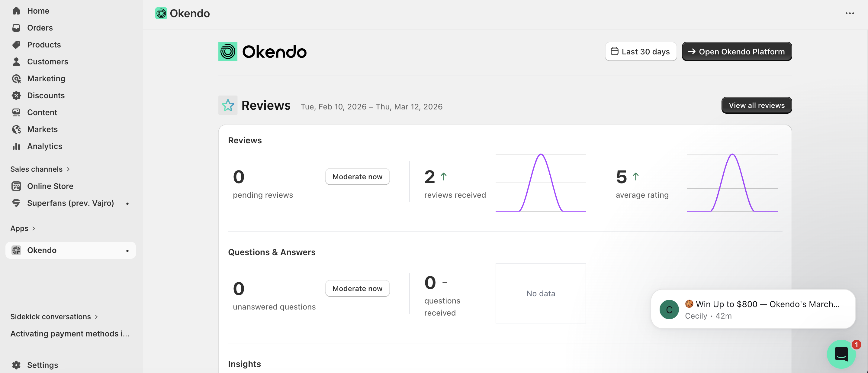This screenshot has height=373, width=868.
Task: Expand Sidekick conversations list
Action: [x=96, y=317]
